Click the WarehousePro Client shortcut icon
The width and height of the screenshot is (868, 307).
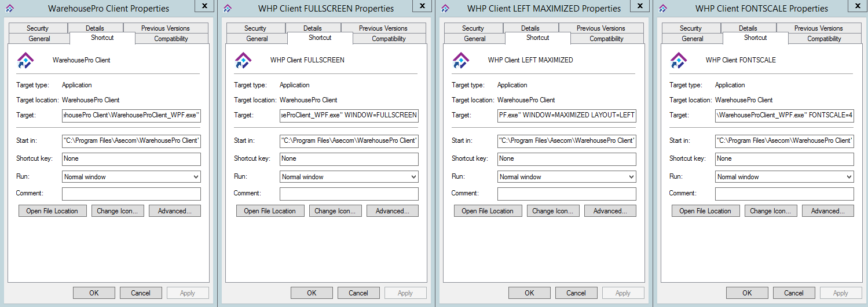coord(25,60)
